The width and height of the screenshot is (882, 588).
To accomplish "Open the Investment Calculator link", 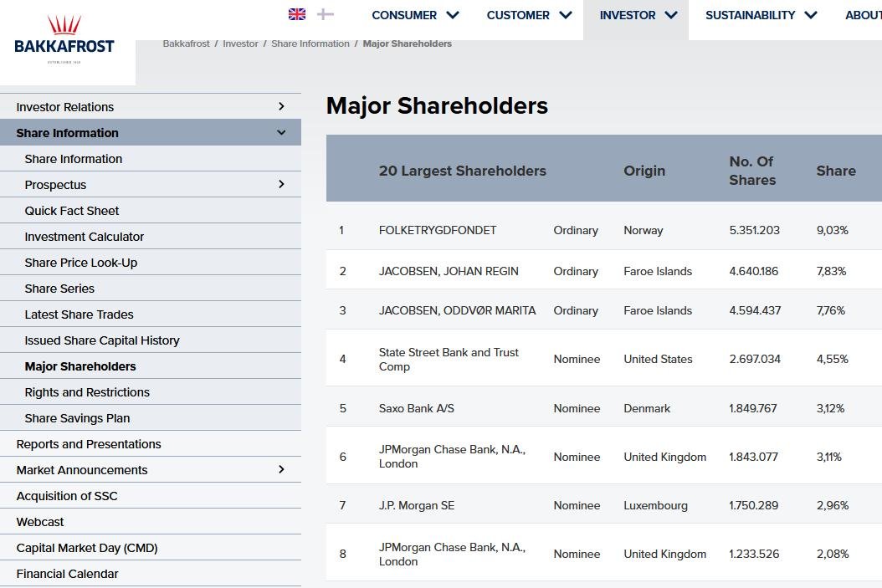I will tap(85, 237).
